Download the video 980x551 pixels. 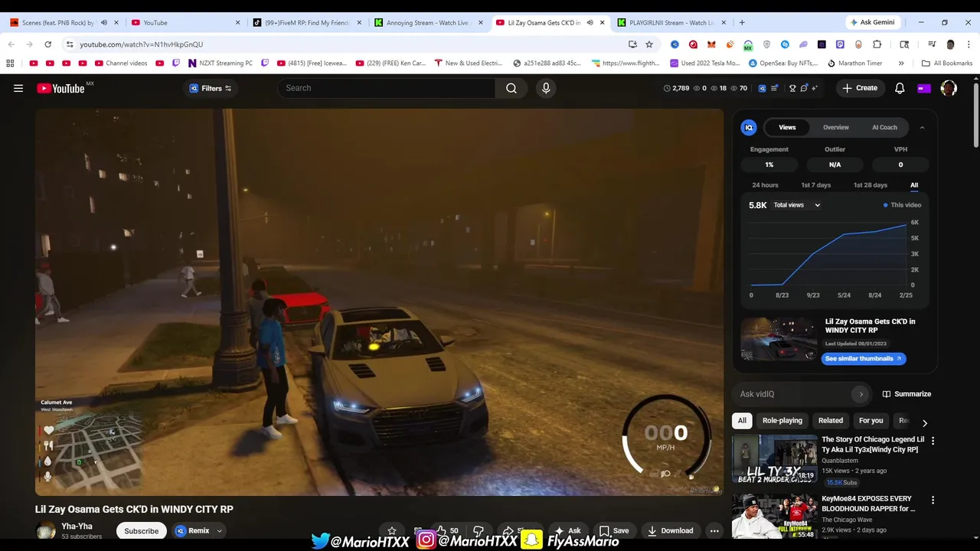(x=670, y=530)
